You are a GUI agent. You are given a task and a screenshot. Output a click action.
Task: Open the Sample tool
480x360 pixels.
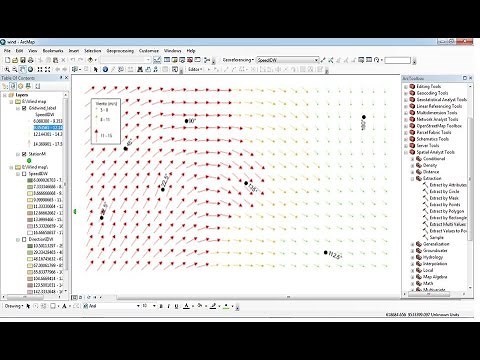pos(436,237)
